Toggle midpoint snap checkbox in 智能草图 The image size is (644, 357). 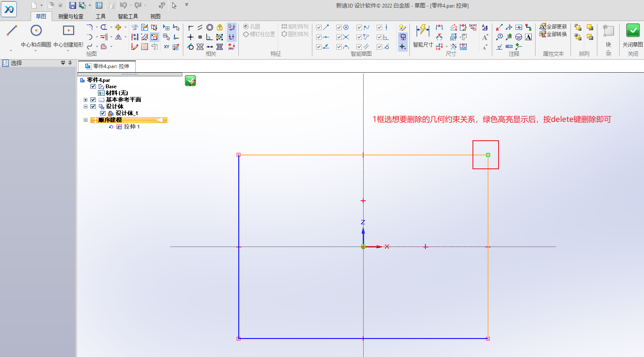click(319, 37)
